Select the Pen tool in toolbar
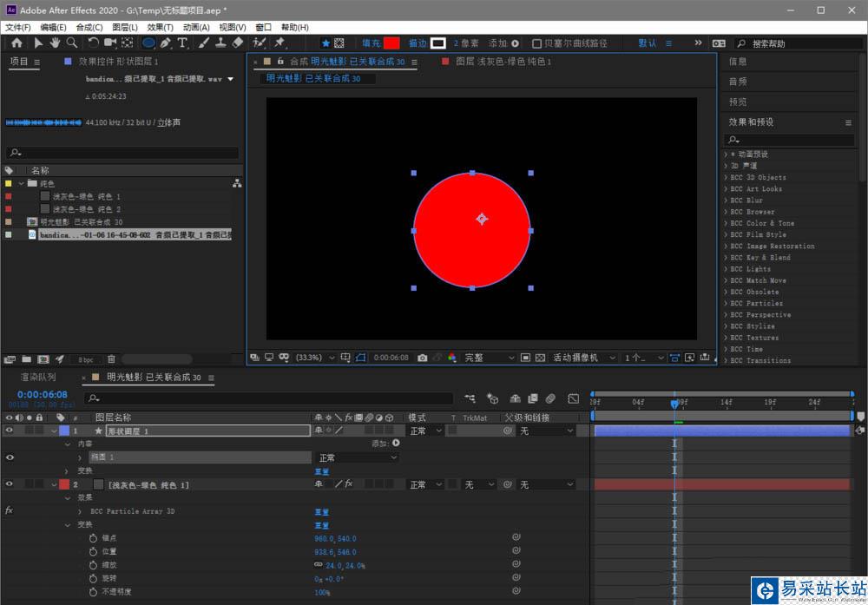The image size is (868, 605). click(x=165, y=43)
